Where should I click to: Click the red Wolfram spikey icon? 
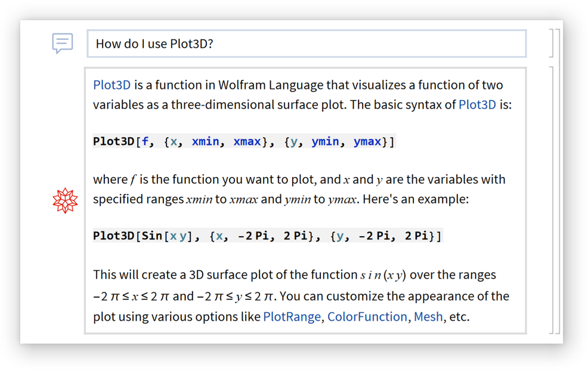point(65,200)
